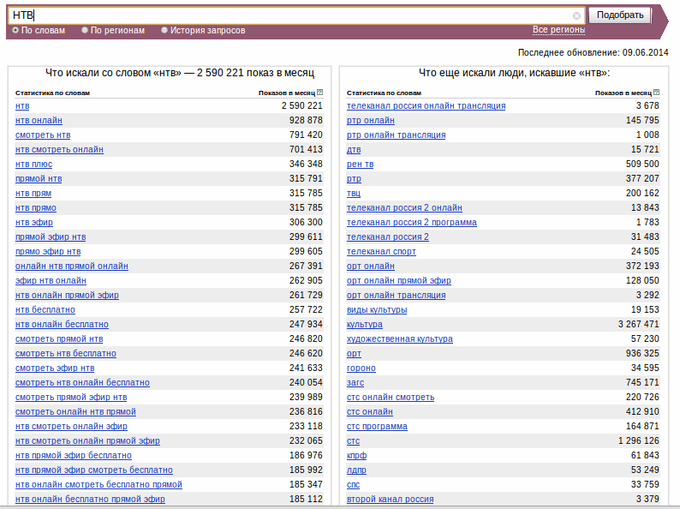
Task: Open the 'прямой нтв' keyword link
Action: tap(39, 179)
